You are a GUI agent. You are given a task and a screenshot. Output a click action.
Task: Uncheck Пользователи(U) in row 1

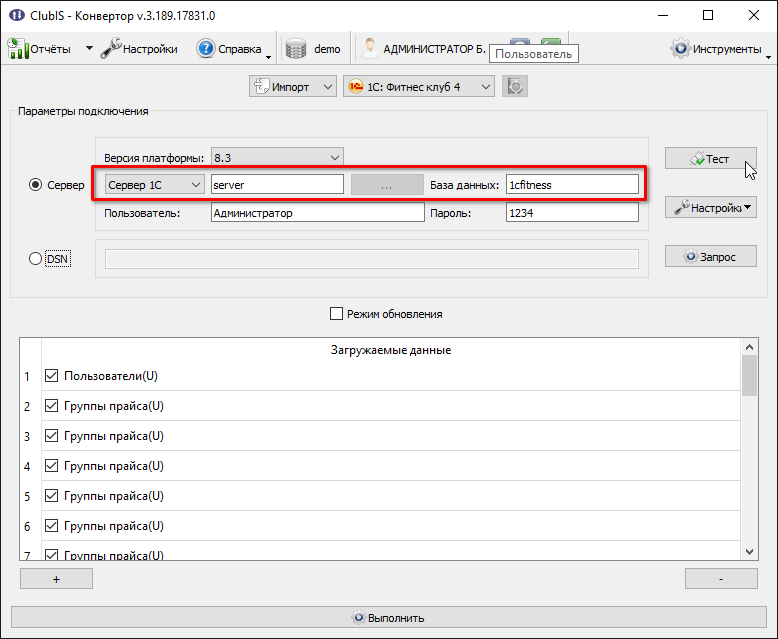click(x=52, y=376)
